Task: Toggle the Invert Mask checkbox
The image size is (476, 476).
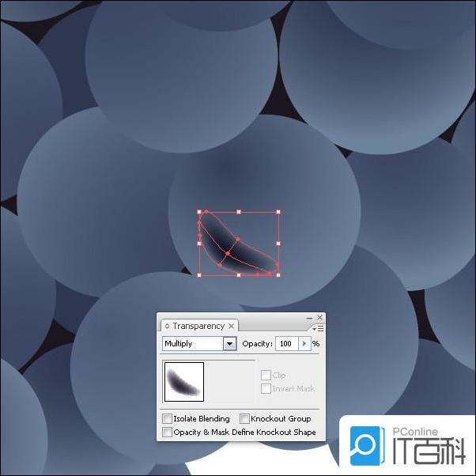Action: click(266, 388)
